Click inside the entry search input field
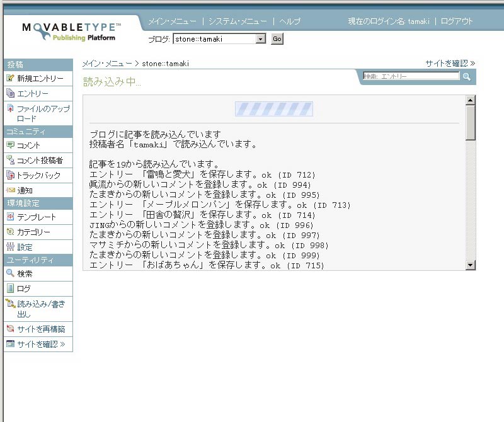 411,77
